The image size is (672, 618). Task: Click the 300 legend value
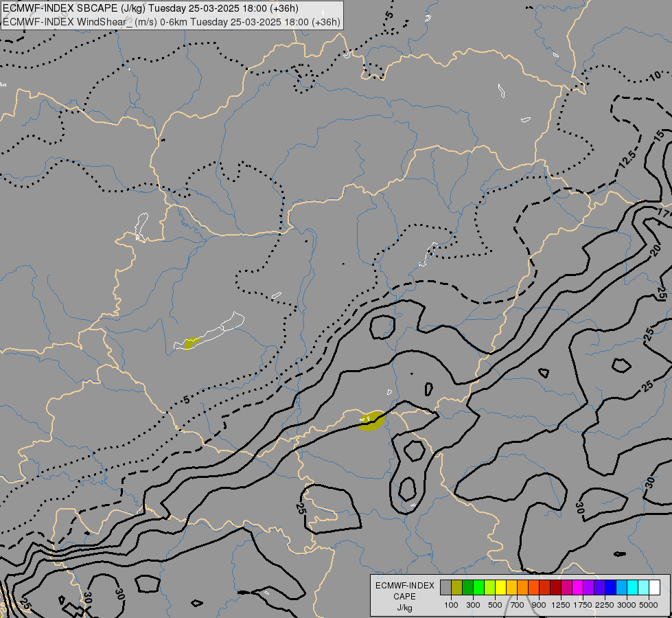coord(473,605)
